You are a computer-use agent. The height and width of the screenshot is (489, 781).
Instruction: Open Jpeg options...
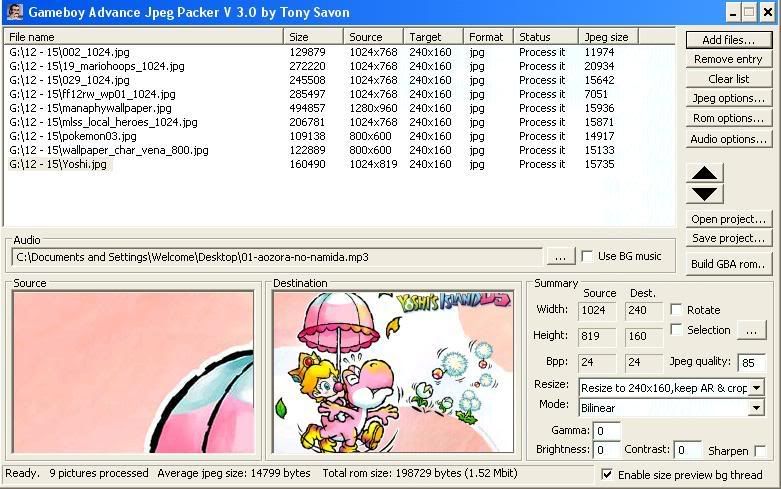pyautogui.click(x=728, y=98)
